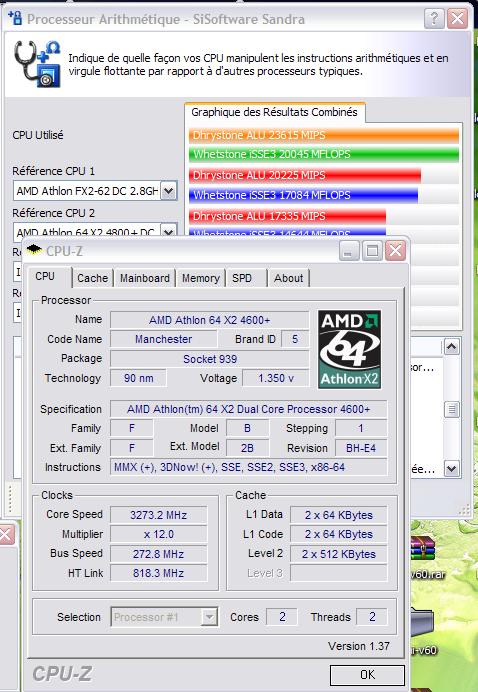Open the Mainboard tab
The image size is (478, 692).
click(145, 278)
